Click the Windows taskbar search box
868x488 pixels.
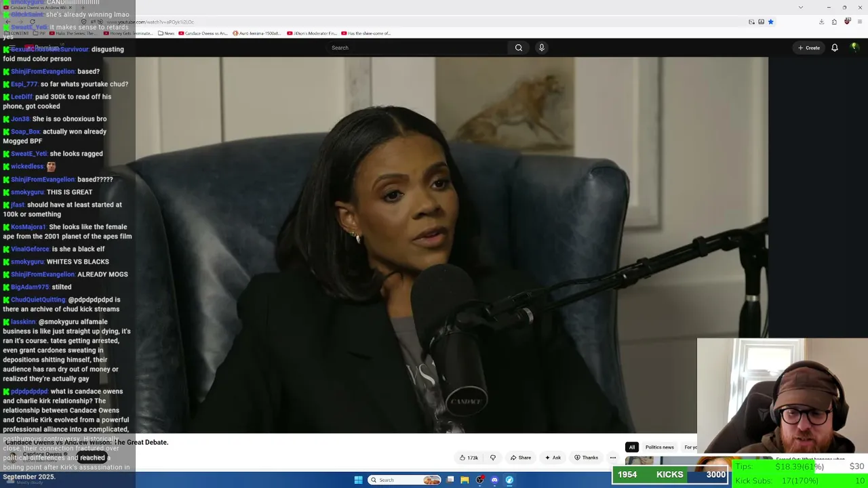click(x=405, y=480)
